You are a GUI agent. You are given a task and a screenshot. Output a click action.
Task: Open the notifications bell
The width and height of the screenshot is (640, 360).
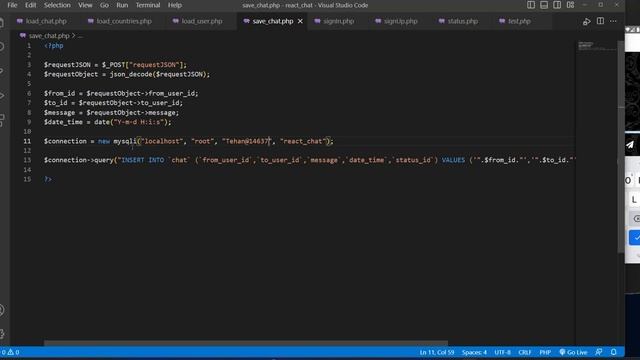pyautogui.click(x=613, y=352)
